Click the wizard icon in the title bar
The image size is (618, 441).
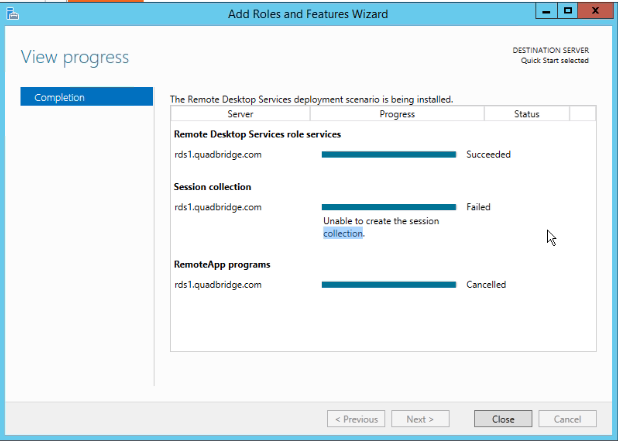tap(13, 14)
